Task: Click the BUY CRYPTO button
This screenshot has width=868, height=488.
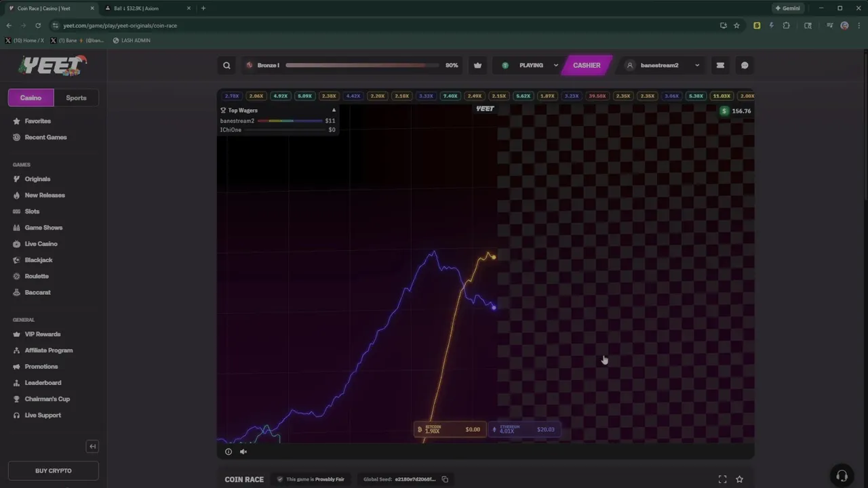Action: coord(54,470)
